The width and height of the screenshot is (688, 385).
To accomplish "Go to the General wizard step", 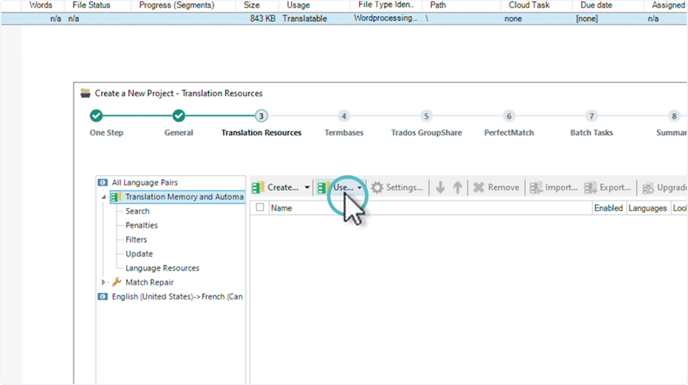I will (x=179, y=116).
